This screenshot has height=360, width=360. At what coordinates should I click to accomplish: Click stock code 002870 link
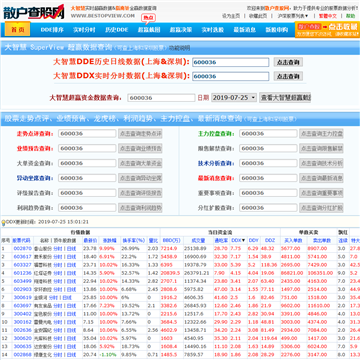(x=22, y=248)
